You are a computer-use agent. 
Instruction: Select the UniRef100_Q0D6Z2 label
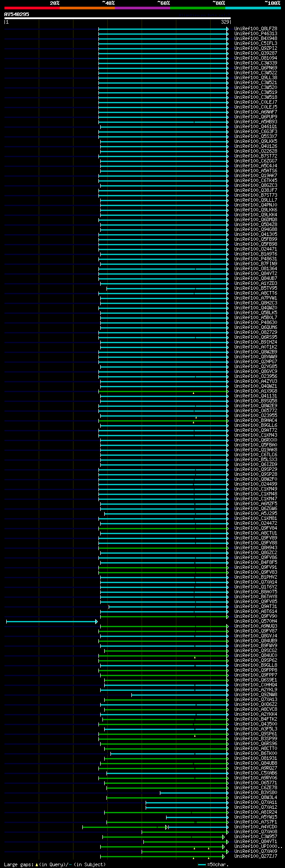coord(256,704)
